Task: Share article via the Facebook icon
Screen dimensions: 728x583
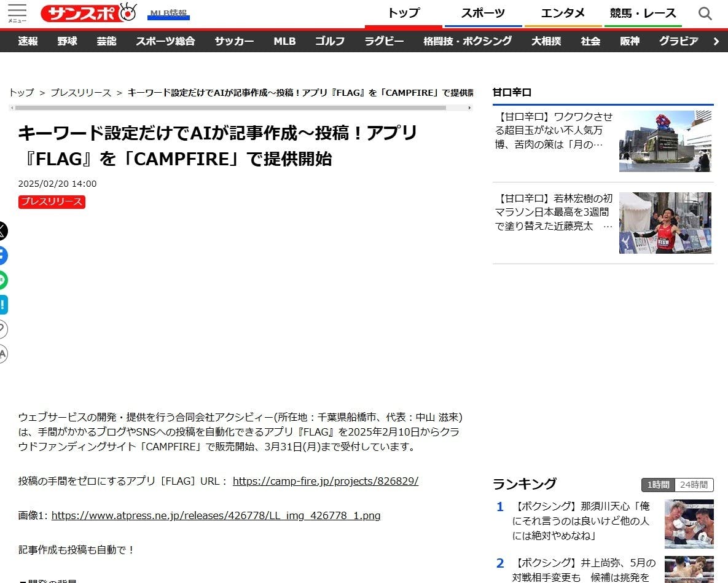Action: click(2, 256)
